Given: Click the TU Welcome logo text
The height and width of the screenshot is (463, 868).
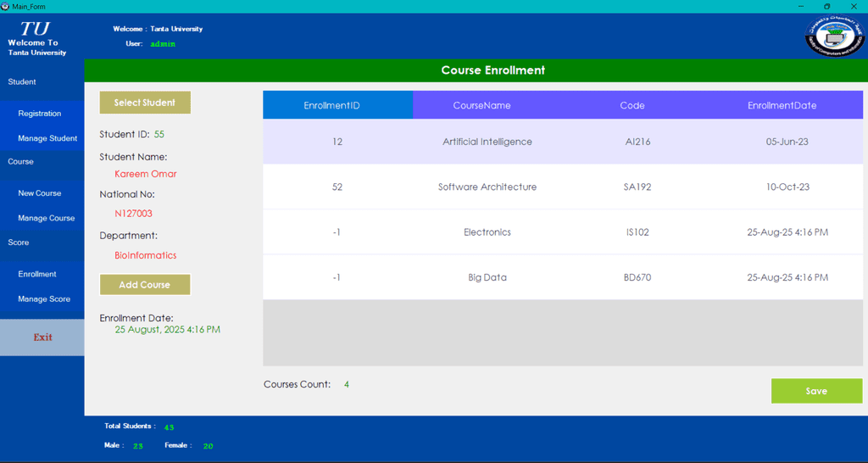Looking at the screenshot, I should pyautogui.click(x=36, y=37).
